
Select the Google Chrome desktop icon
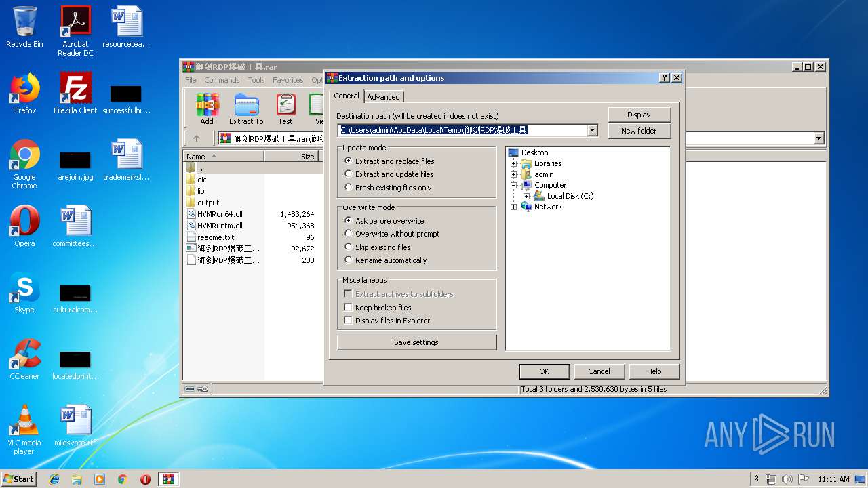pyautogui.click(x=24, y=164)
